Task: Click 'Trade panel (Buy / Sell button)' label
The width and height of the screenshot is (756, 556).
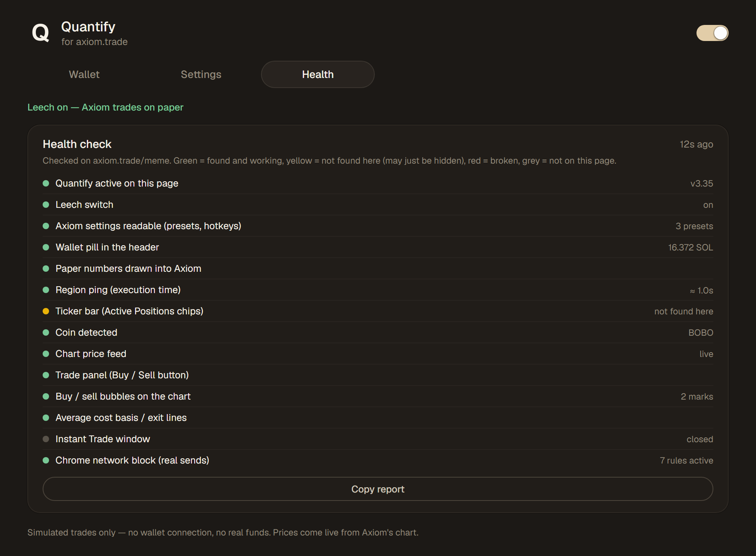Action: [122, 375]
